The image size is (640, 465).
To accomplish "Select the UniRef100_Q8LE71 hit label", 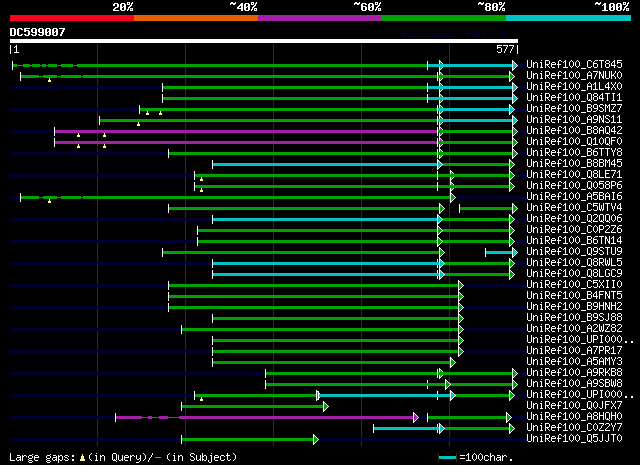I will (574, 175).
